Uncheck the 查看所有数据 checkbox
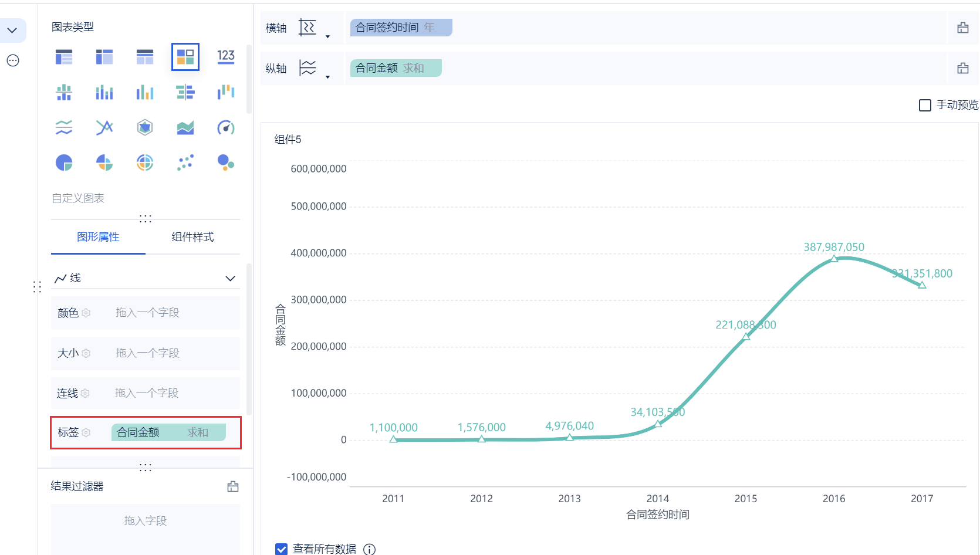Screen dimensions: 980x555 point(282,549)
